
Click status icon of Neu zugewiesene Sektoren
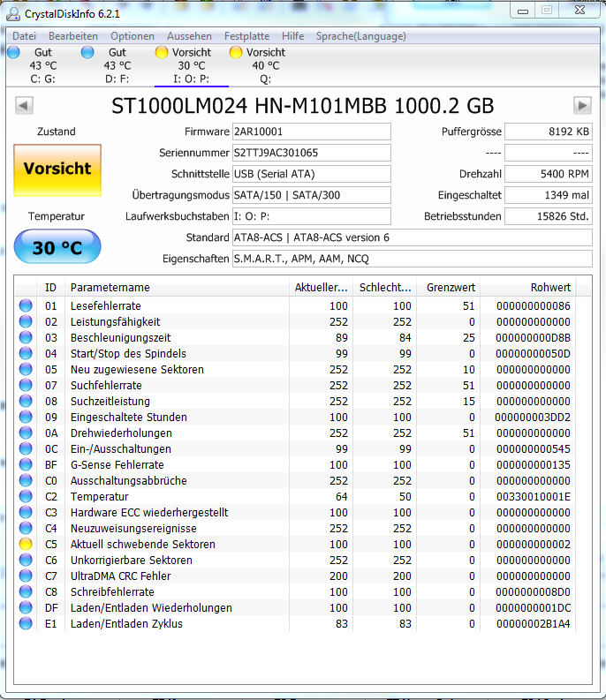[x=26, y=369]
